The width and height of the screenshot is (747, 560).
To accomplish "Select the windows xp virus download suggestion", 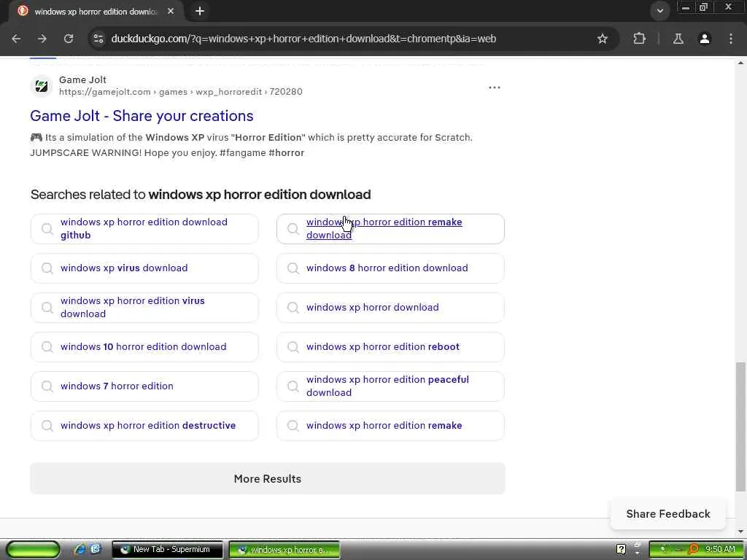I will pyautogui.click(x=144, y=268).
